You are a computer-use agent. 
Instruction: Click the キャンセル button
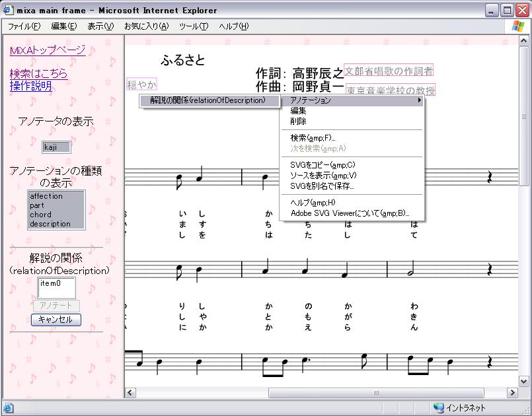pos(56,320)
